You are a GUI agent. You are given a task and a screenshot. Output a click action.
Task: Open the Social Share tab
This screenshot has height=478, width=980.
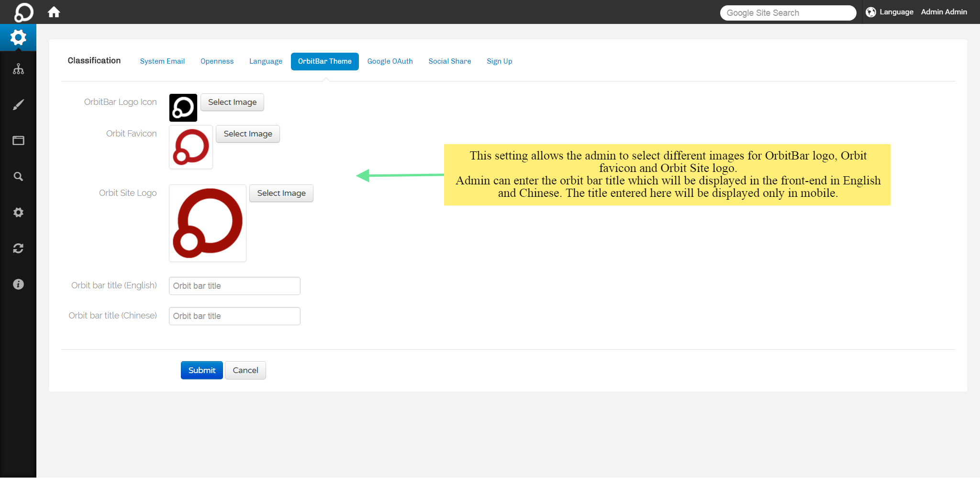tap(449, 61)
